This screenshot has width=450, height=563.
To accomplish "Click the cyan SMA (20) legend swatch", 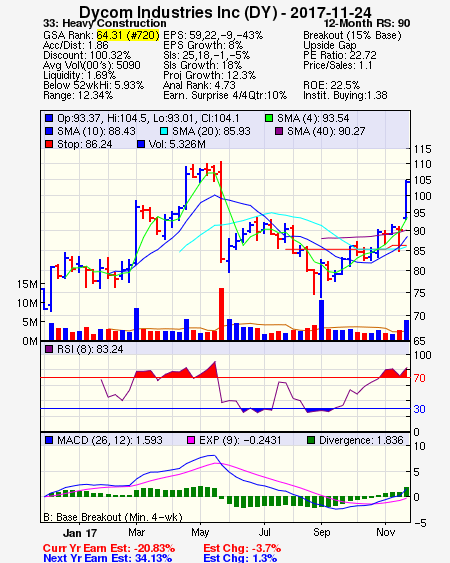I will 164,131.
